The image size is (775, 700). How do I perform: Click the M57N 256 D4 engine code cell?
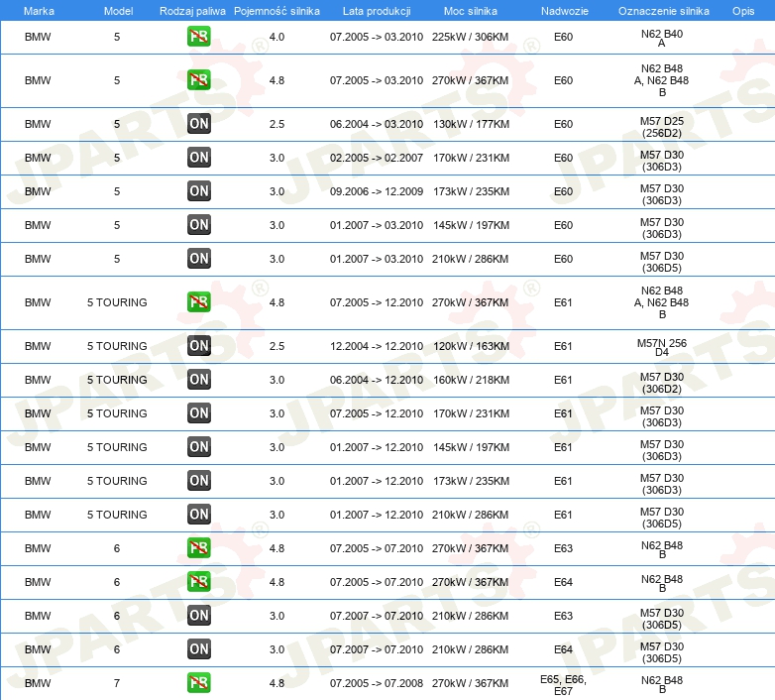[662, 346]
